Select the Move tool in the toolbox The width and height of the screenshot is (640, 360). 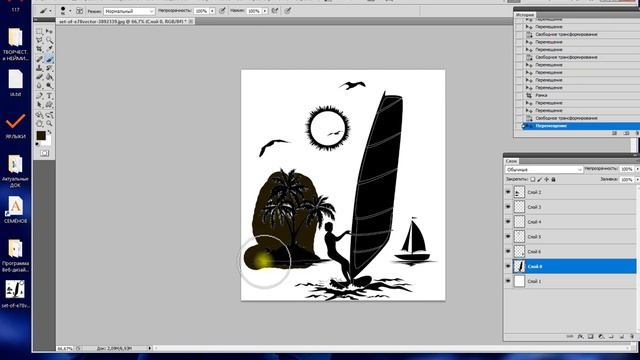[x=49, y=31]
